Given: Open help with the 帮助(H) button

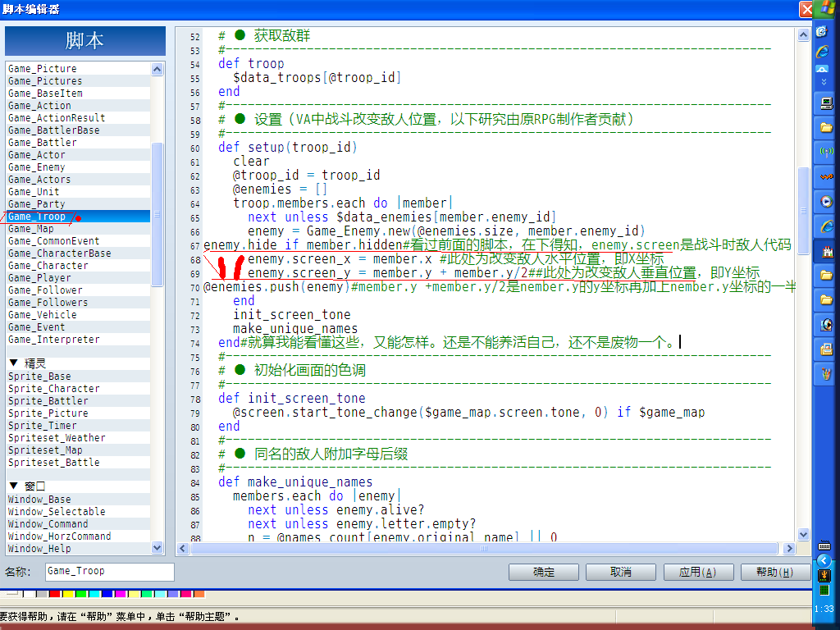Looking at the screenshot, I should 774,572.
